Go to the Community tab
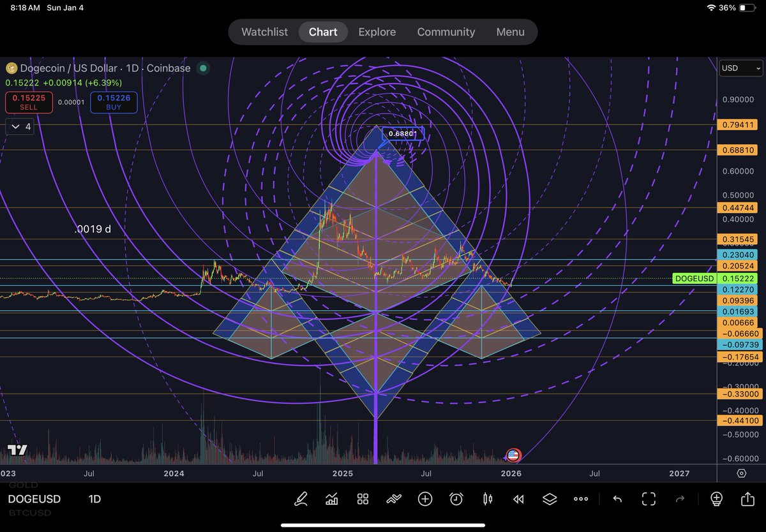The image size is (766, 532). click(446, 32)
